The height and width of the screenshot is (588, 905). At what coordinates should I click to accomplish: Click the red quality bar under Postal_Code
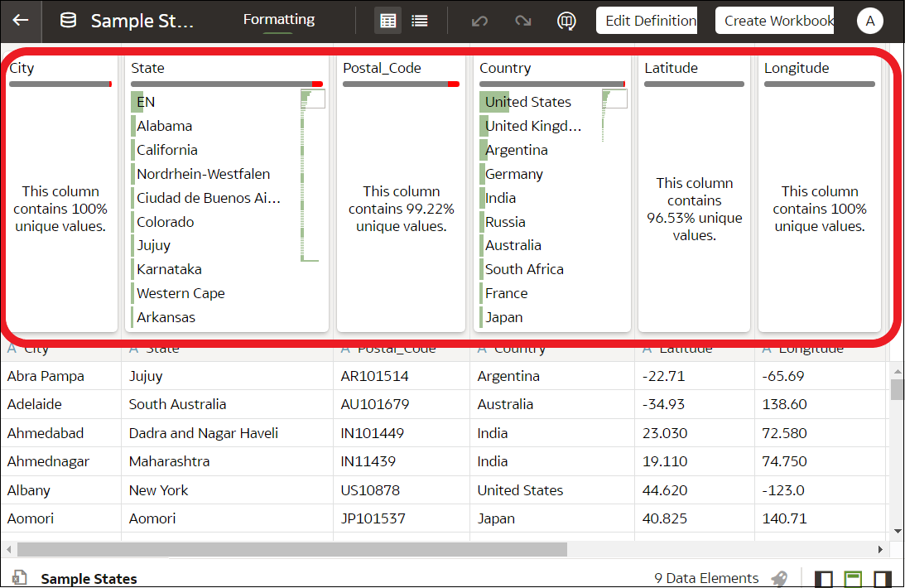point(451,83)
